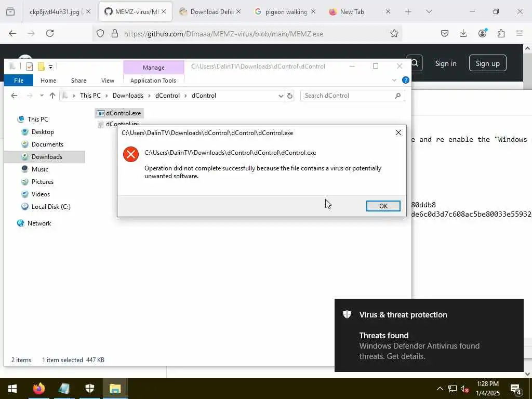The width and height of the screenshot is (532, 399).
Task: Open Home ribbon tab in Explorer
Action: pos(48,81)
